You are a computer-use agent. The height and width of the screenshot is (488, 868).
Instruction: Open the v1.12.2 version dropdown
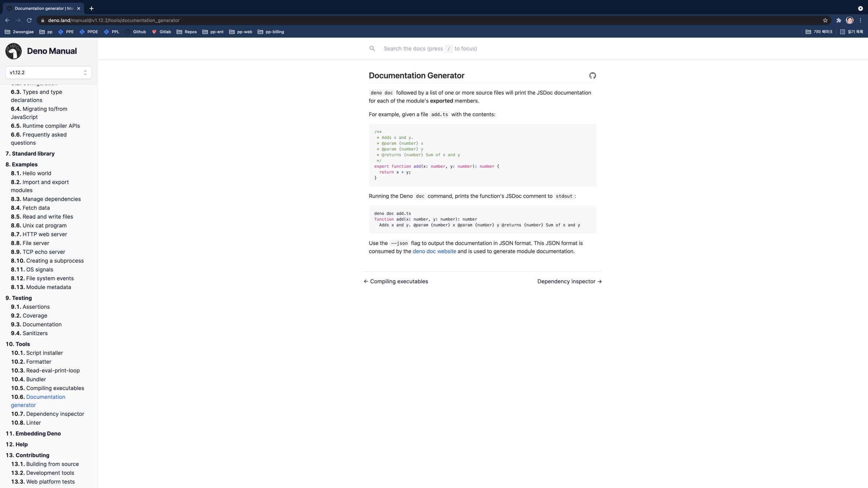48,73
